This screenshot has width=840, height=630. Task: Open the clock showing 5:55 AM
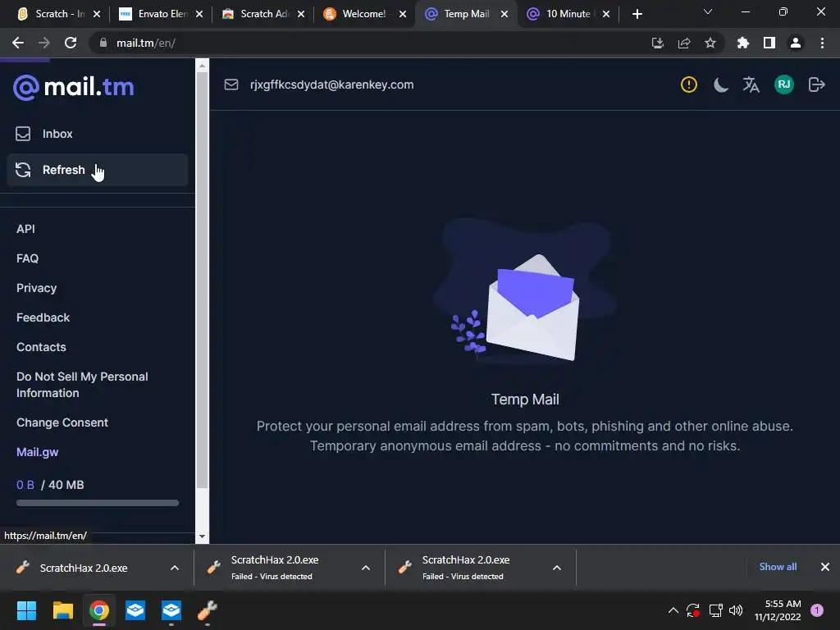click(778, 610)
